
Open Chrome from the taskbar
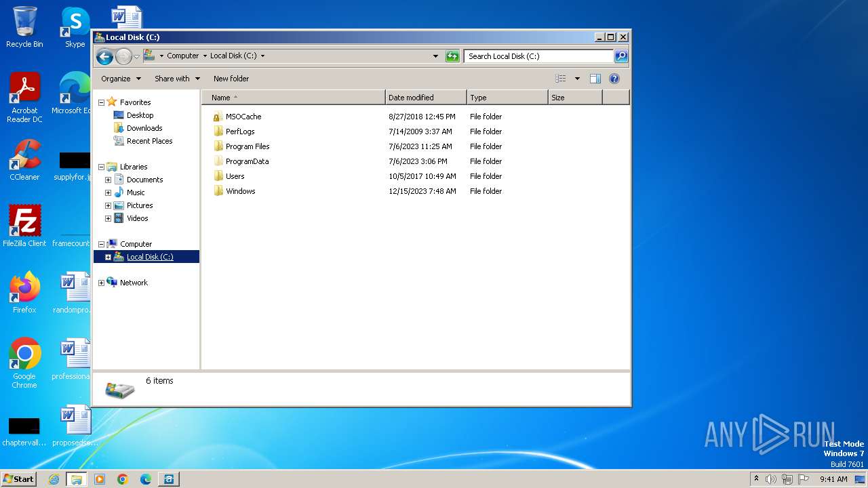tap(123, 479)
